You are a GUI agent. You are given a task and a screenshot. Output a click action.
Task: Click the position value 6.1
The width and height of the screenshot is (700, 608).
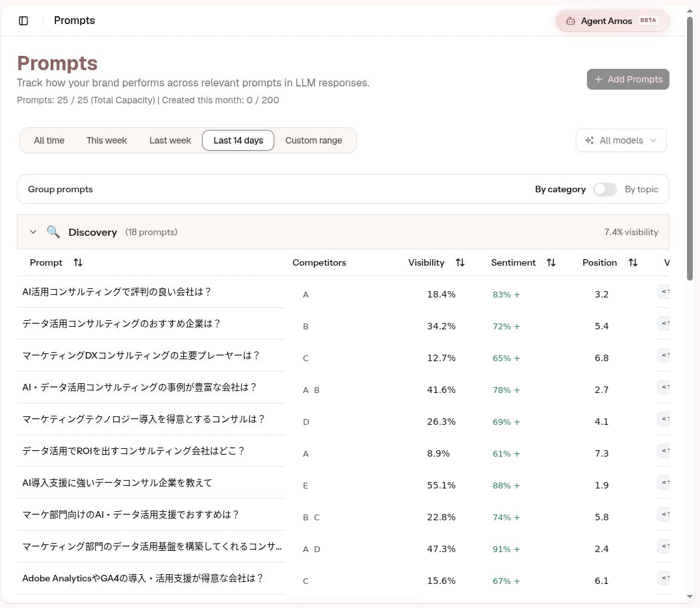(601, 581)
